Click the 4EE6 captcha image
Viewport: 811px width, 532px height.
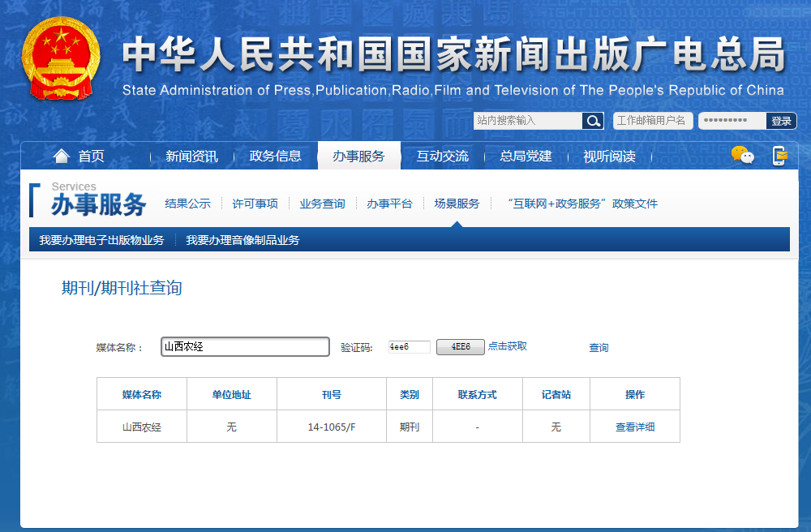tap(461, 347)
